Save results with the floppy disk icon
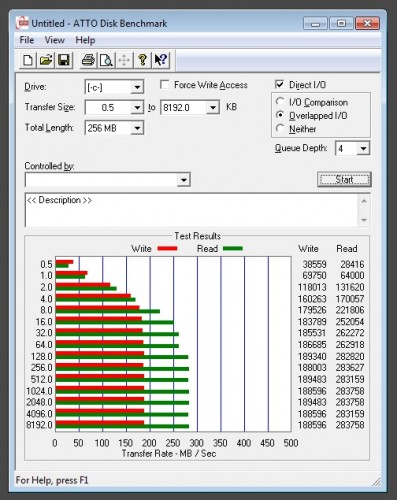 point(64,60)
